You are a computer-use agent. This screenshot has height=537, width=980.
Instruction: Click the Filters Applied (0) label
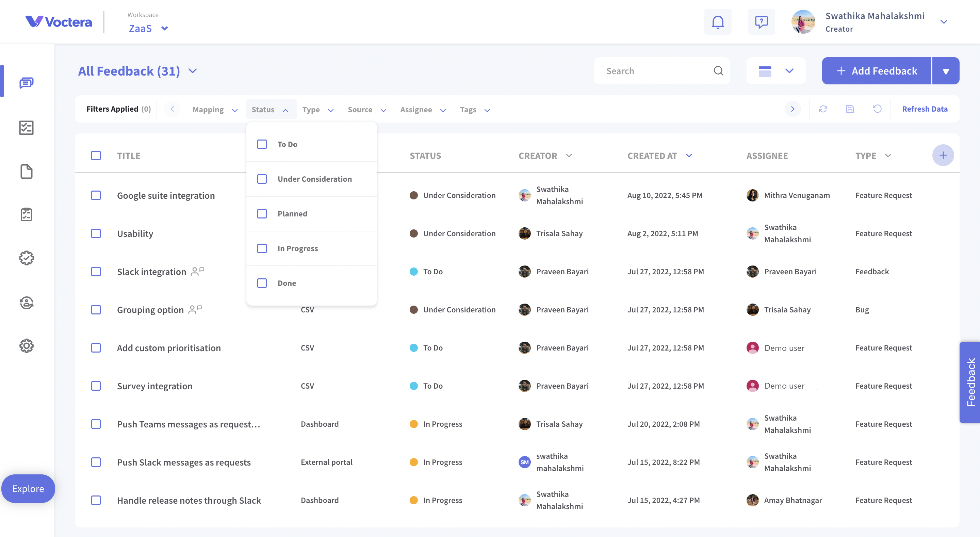tap(118, 109)
